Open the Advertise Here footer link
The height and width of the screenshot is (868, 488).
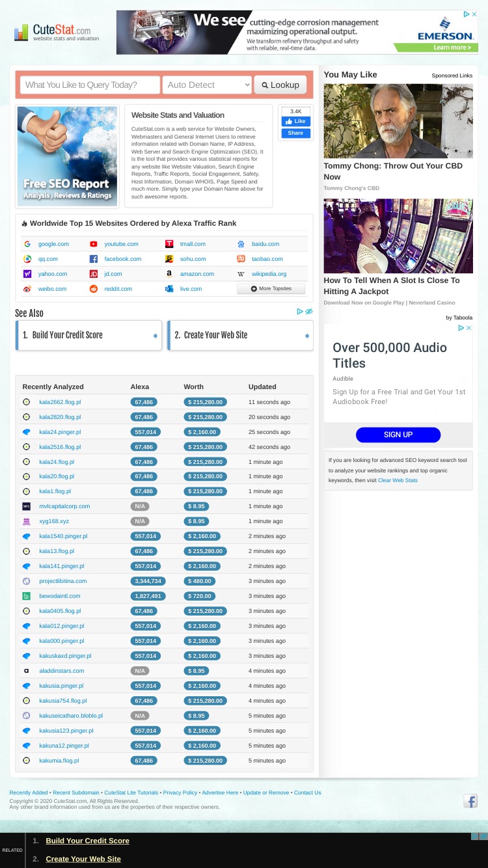[x=220, y=793]
